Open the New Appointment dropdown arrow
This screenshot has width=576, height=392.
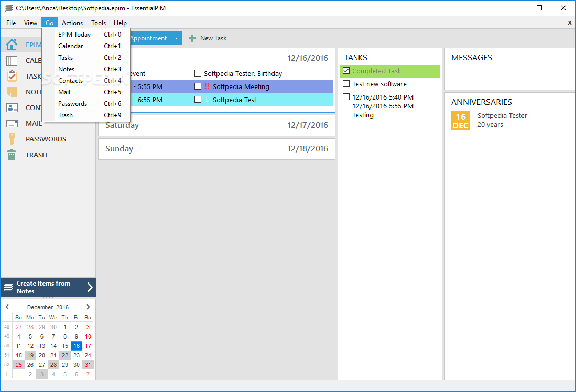click(x=176, y=38)
